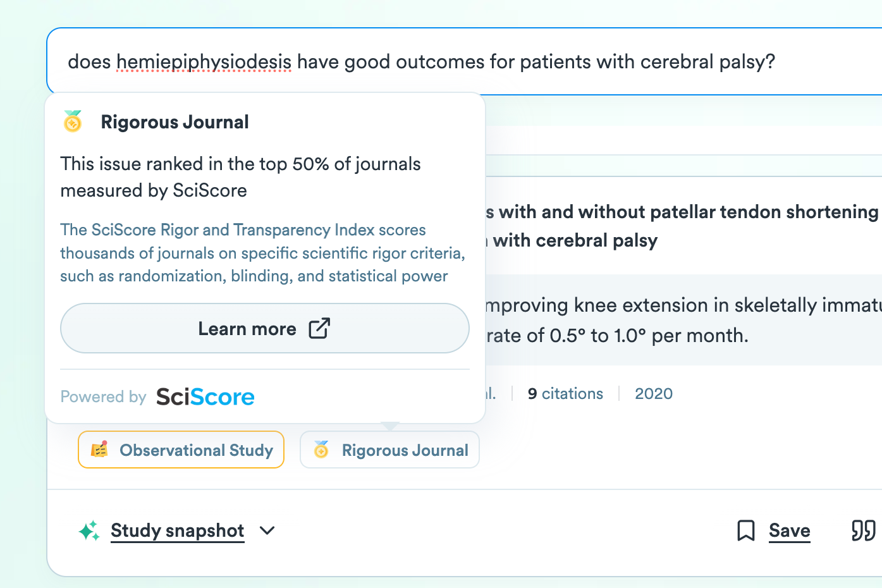Click the medal icon in popup header
The width and height of the screenshot is (882, 588).
coord(73,121)
